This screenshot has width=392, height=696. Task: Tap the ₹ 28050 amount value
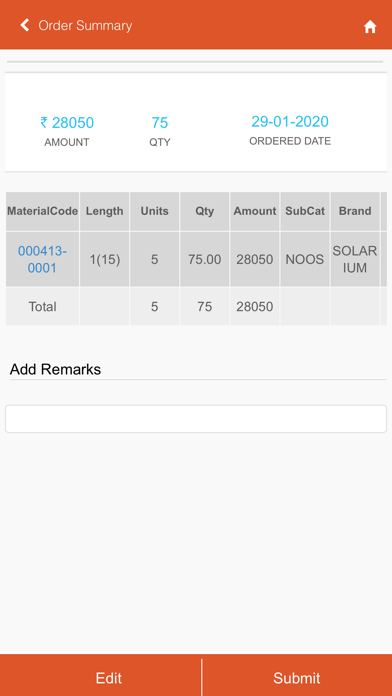[67, 123]
